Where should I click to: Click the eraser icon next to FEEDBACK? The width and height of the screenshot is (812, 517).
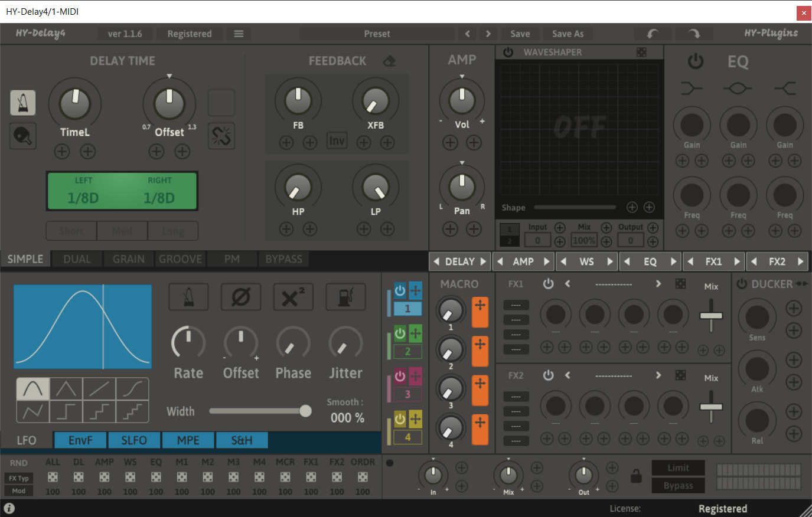tap(389, 61)
